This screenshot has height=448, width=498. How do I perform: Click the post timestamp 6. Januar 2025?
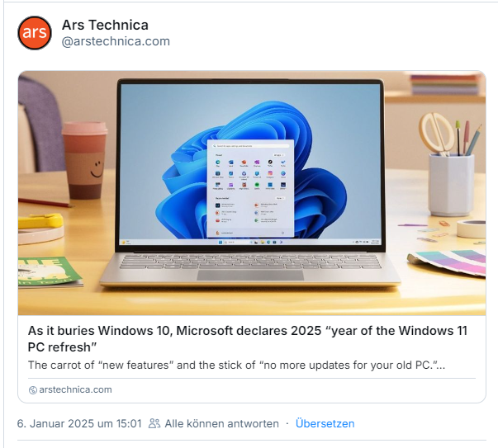click(79, 423)
